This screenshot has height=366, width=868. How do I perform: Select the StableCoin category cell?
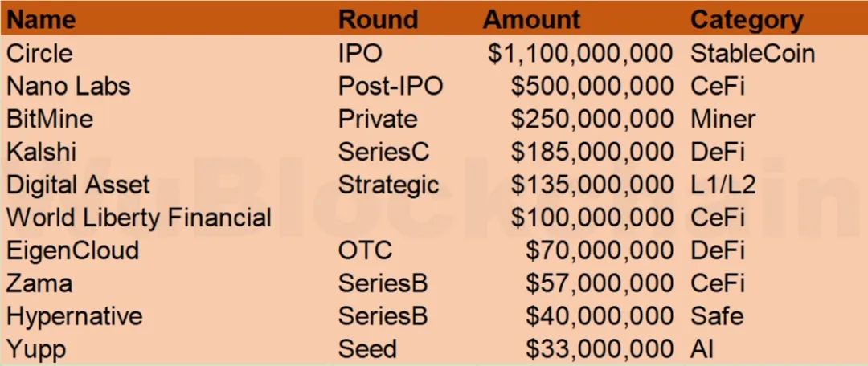(752, 53)
